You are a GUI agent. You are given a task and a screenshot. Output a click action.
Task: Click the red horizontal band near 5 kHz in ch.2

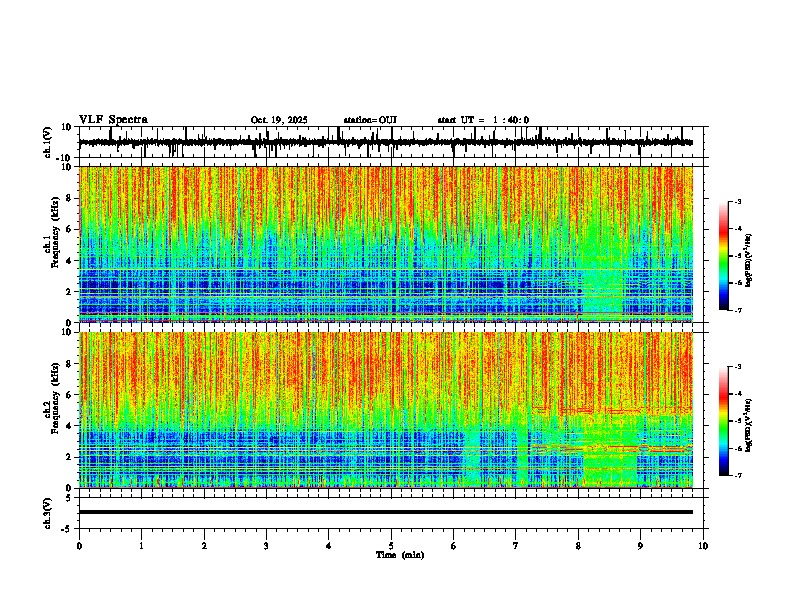(612, 410)
